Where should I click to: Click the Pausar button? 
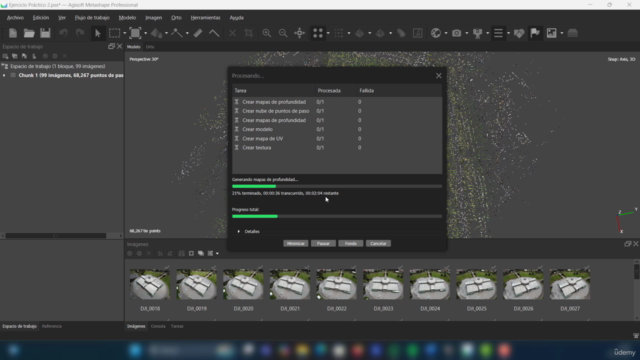323,243
